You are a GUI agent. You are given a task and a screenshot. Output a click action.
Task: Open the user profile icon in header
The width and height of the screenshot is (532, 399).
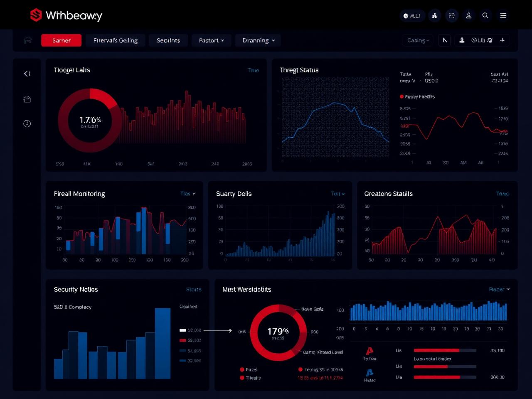coord(468,16)
